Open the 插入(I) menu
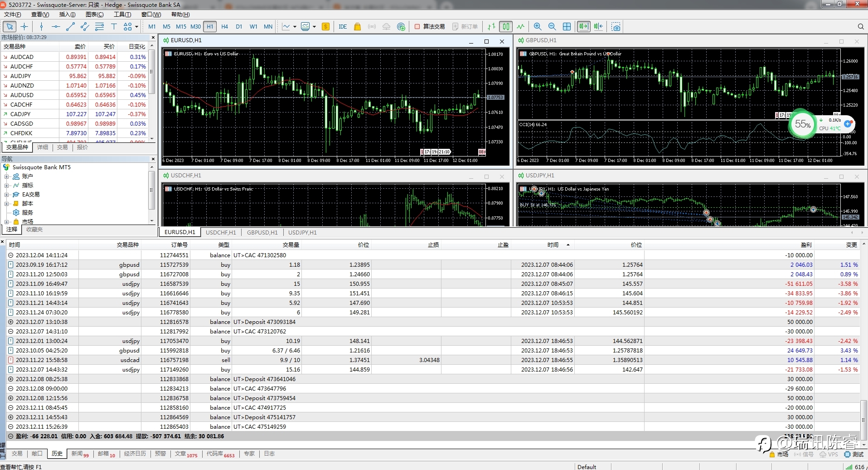Screen dimensions: 868x470 [67, 15]
